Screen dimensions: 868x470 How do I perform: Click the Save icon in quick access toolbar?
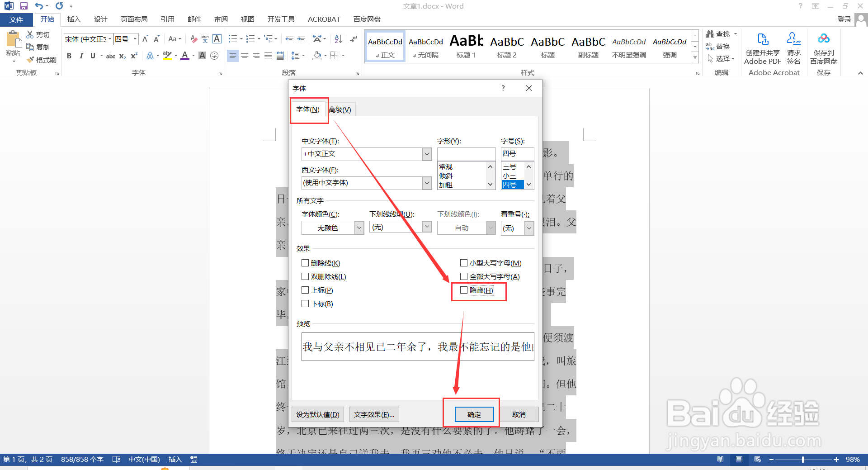coord(24,6)
